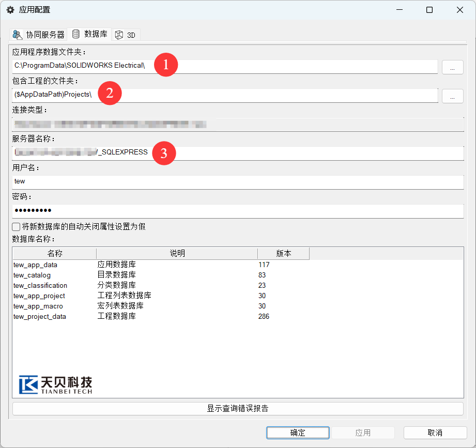The width and height of the screenshot is (476, 448).
Task: Click the Tianbei Tech logo
Action: coord(55,385)
